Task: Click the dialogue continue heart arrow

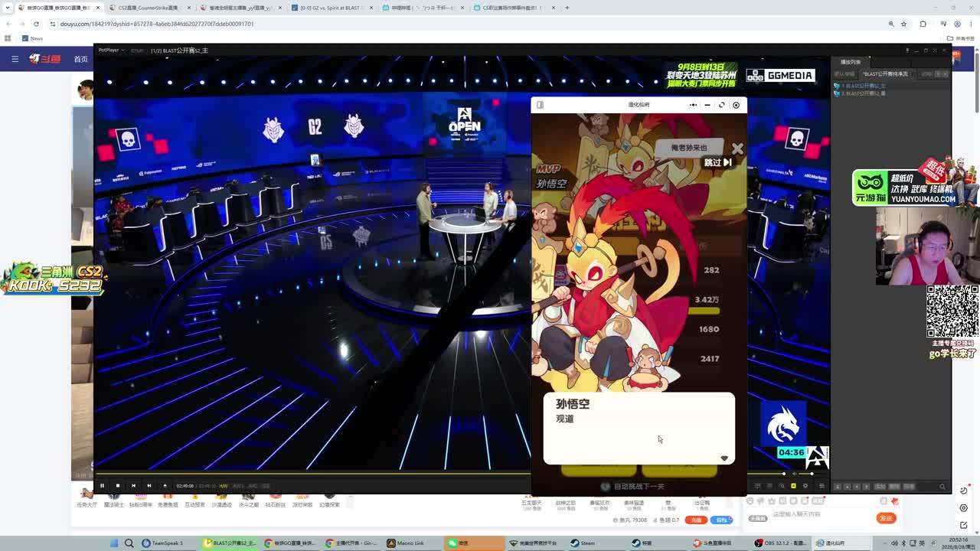Action: (x=724, y=458)
